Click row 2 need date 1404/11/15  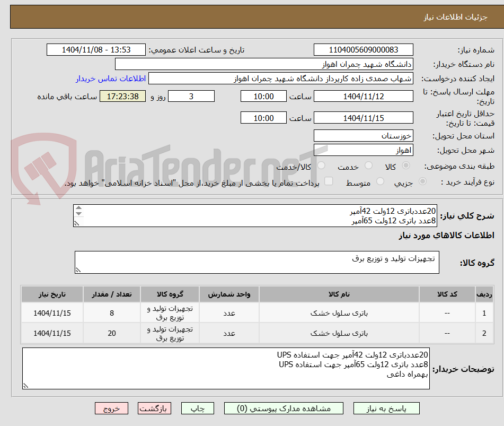52,333
